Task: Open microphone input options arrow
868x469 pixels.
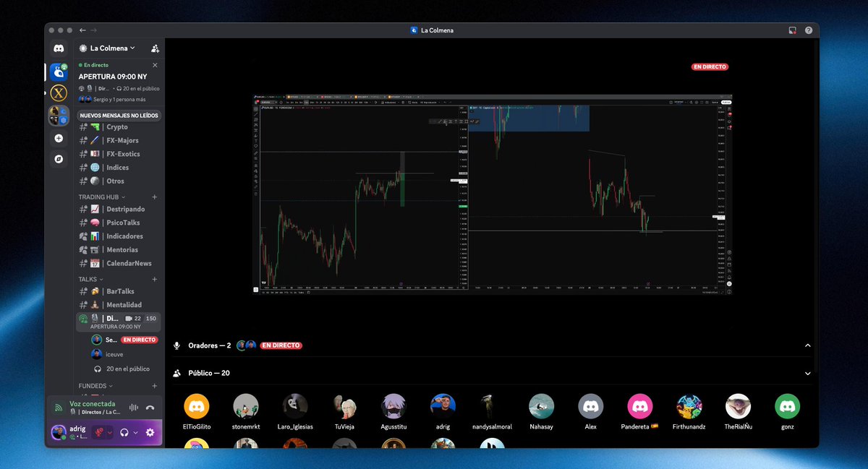Action: tap(110, 432)
